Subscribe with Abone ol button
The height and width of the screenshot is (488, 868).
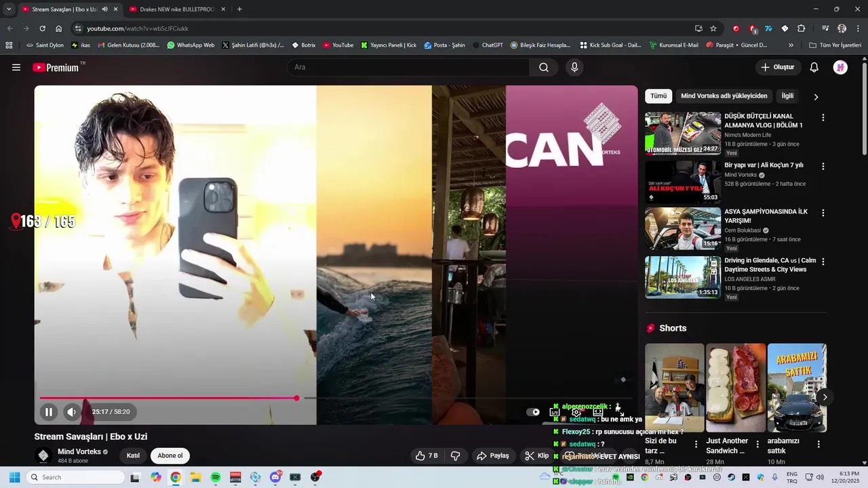coord(170,455)
